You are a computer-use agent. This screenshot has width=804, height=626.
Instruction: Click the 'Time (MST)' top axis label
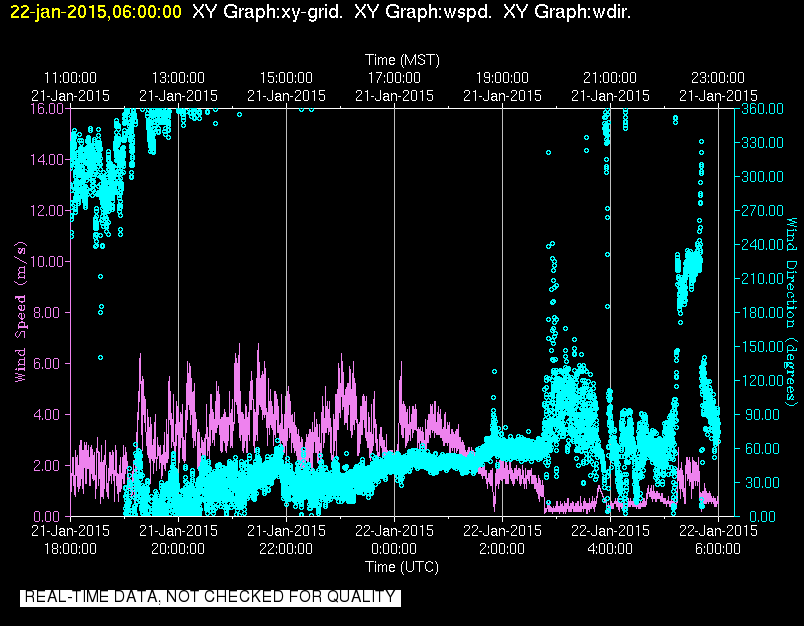[402, 60]
